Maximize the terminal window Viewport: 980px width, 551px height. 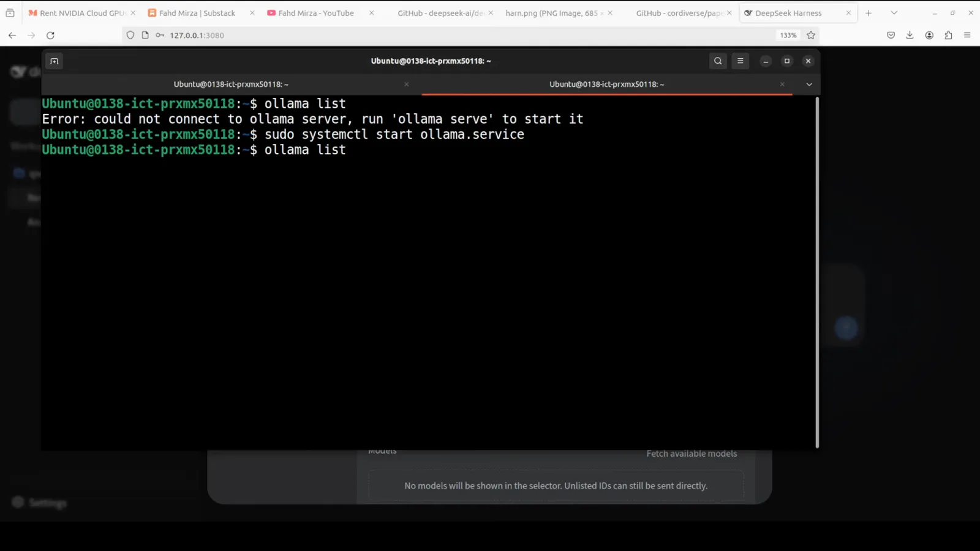pos(787,61)
